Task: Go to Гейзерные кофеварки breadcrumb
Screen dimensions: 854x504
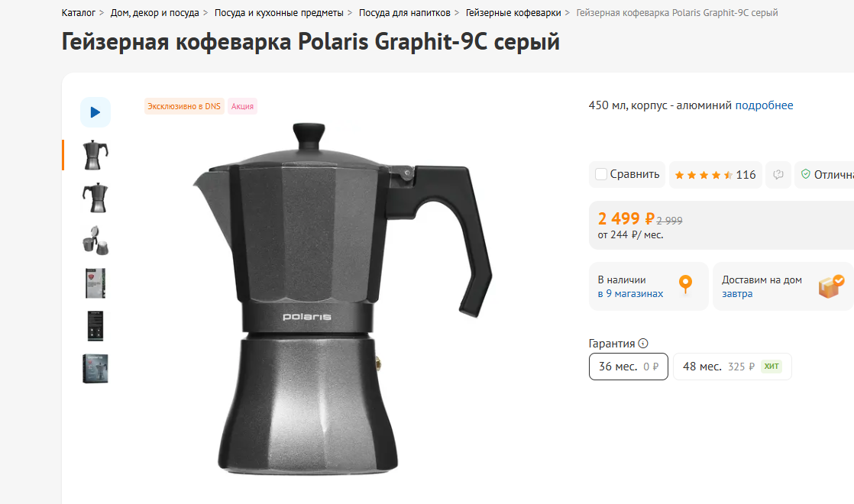Action: pyautogui.click(x=513, y=12)
